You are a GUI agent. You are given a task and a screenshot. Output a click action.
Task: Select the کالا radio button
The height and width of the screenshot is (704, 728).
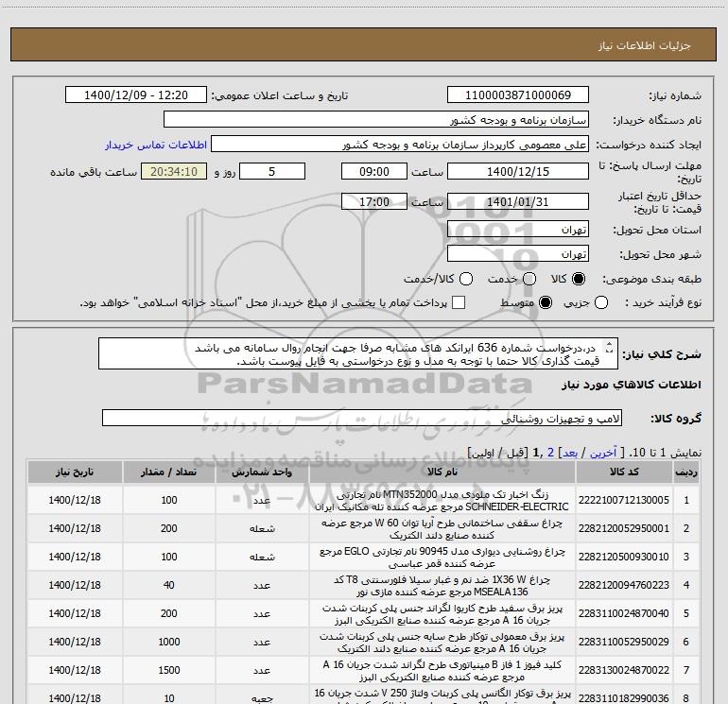(x=579, y=279)
